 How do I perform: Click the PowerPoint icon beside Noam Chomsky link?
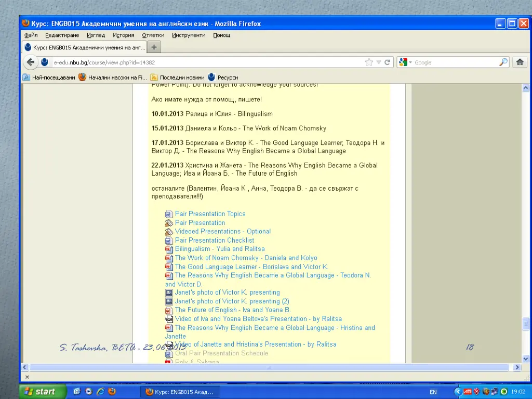169,258
